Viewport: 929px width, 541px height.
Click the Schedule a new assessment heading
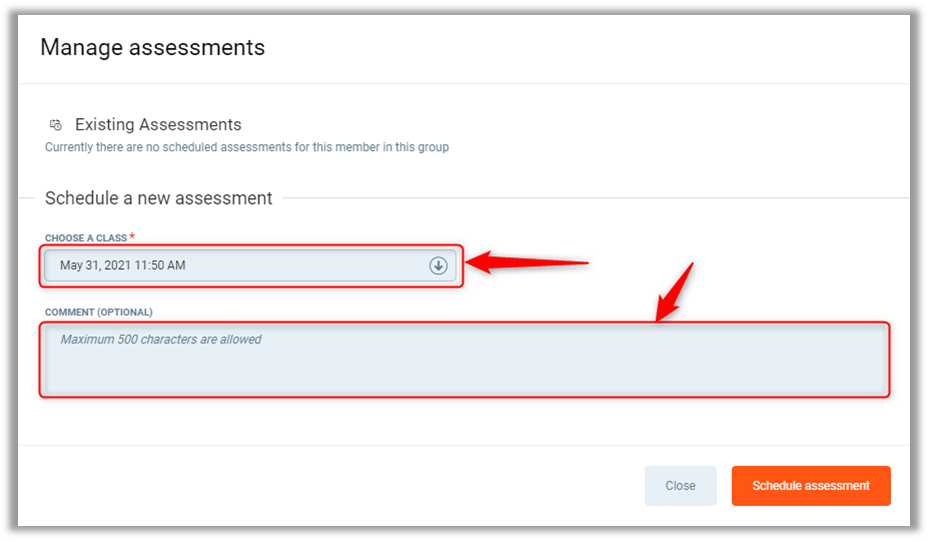tap(159, 198)
